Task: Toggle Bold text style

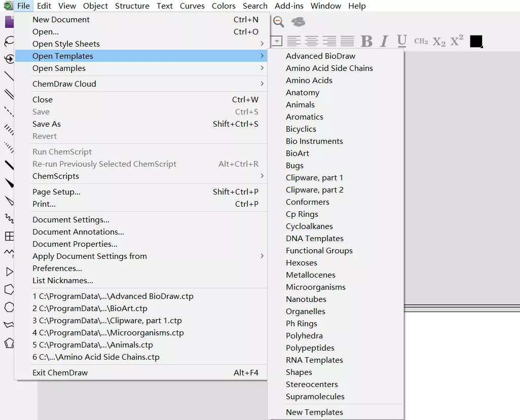Action: [x=366, y=41]
